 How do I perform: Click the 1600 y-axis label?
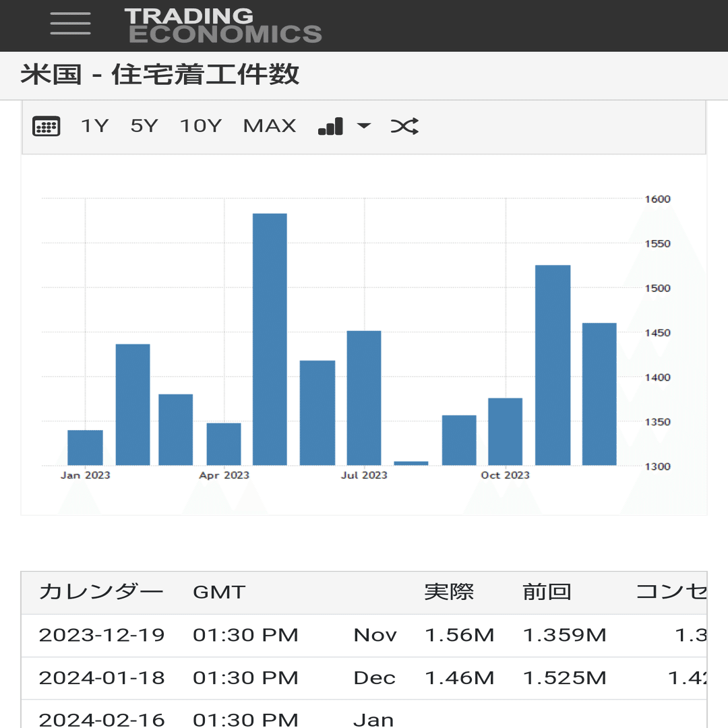pos(657,199)
